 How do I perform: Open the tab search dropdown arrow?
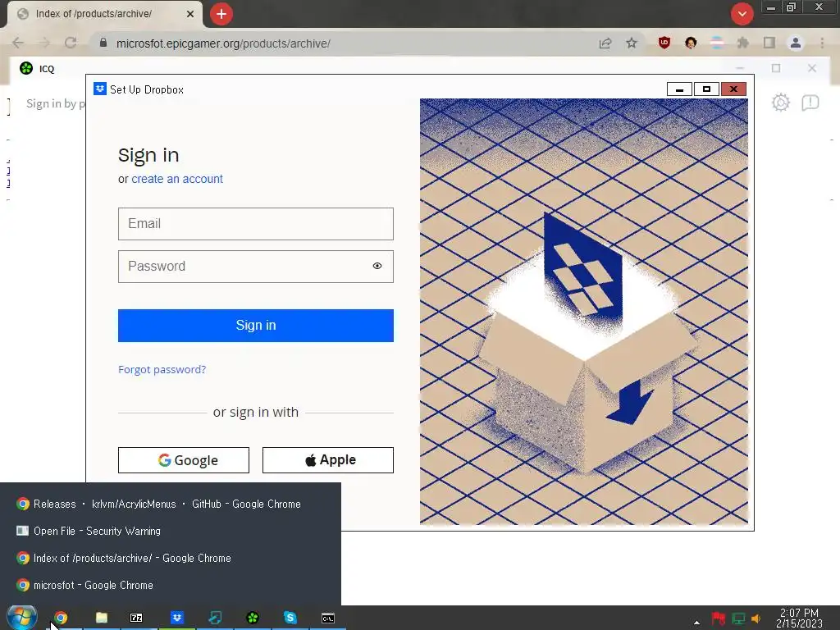coord(742,14)
